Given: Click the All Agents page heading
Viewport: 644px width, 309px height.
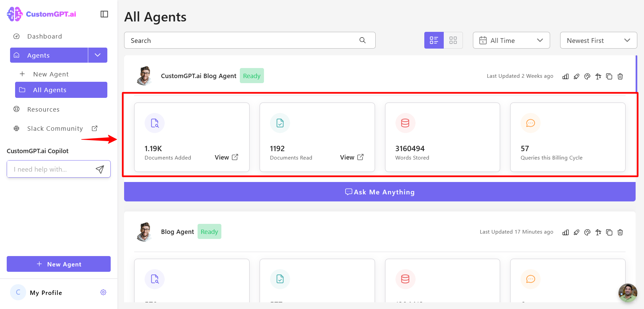Looking at the screenshot, I should click(x=155, y=17).
